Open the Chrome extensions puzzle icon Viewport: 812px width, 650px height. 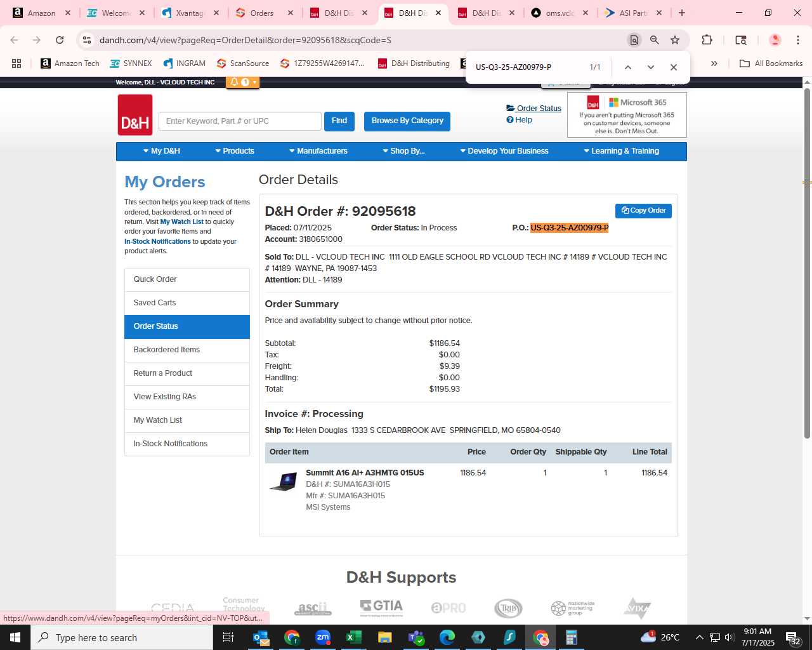707,40
